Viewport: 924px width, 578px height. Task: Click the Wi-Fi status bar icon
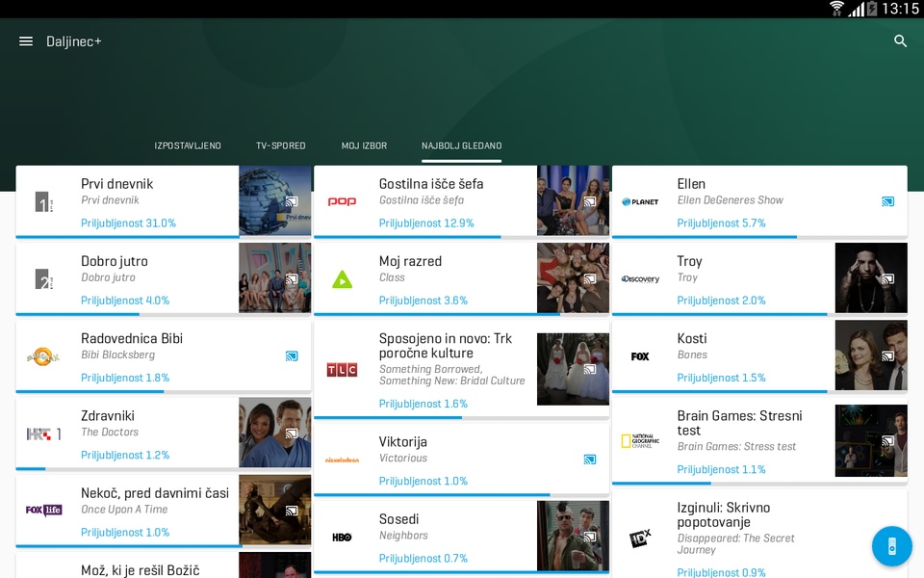point(836,9)
